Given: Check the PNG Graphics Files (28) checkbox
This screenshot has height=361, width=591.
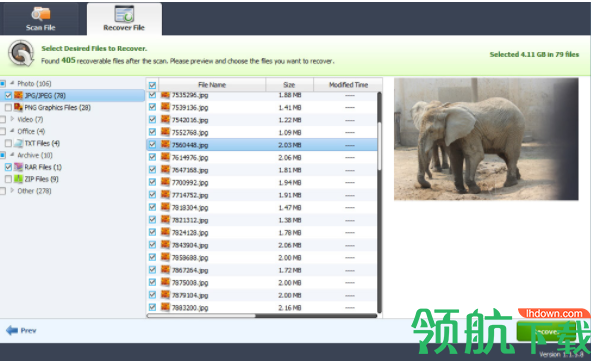Looking at the screenshot, I should [8, 108].
